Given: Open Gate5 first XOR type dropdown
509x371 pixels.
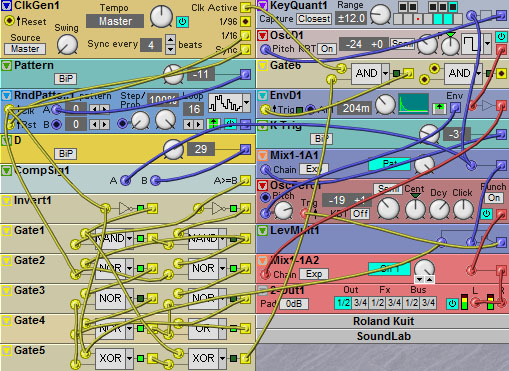Looking at the screenshot, I should tap(129, 359).
